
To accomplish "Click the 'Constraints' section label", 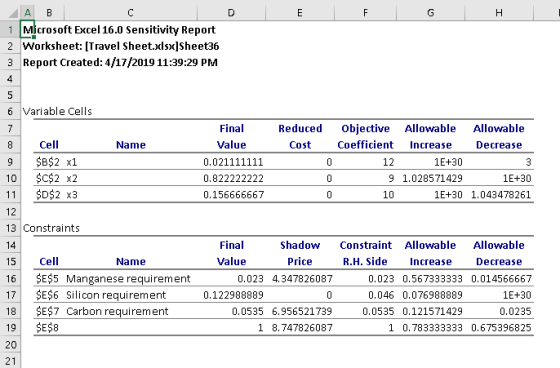I will (51, 228).
